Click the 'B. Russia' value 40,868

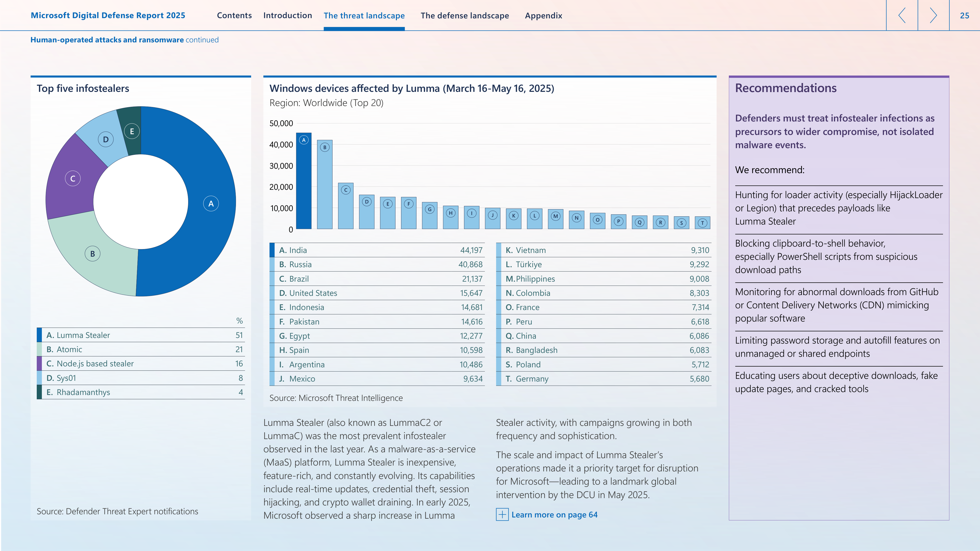pos(470,264)
